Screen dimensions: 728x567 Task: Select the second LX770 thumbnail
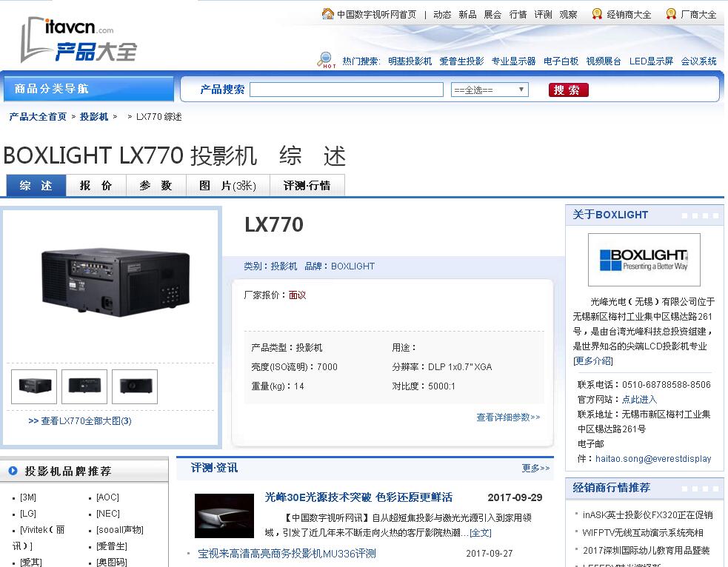pyautogui.click(x=84, y=386)
